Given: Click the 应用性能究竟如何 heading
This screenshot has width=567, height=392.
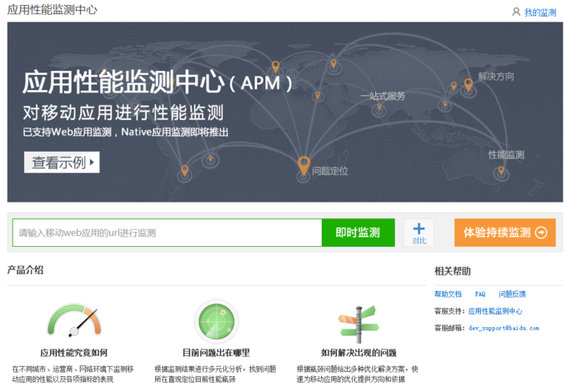Looking at the screenshot, I should (73, 353).
